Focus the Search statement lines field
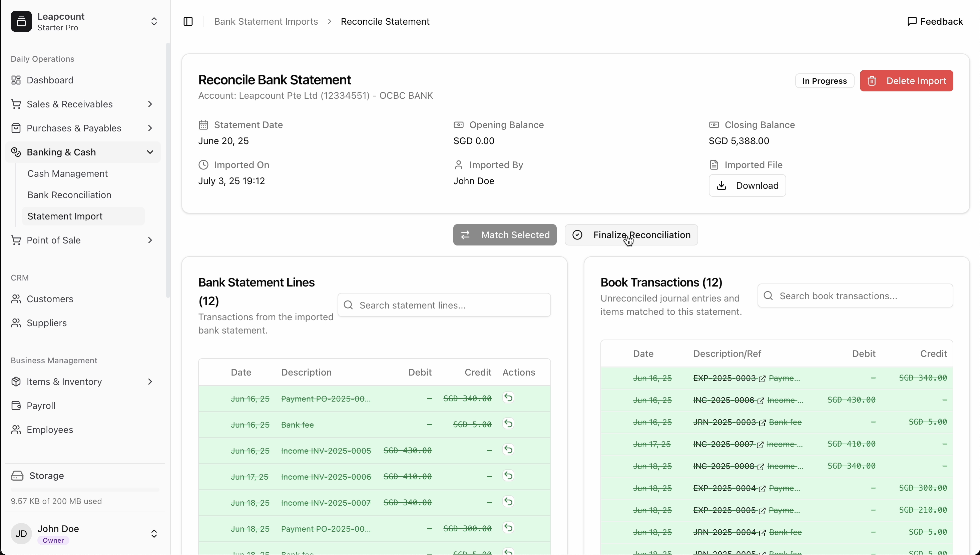The height and width of the screenshot is (555, 980). (x=444, y=305)
